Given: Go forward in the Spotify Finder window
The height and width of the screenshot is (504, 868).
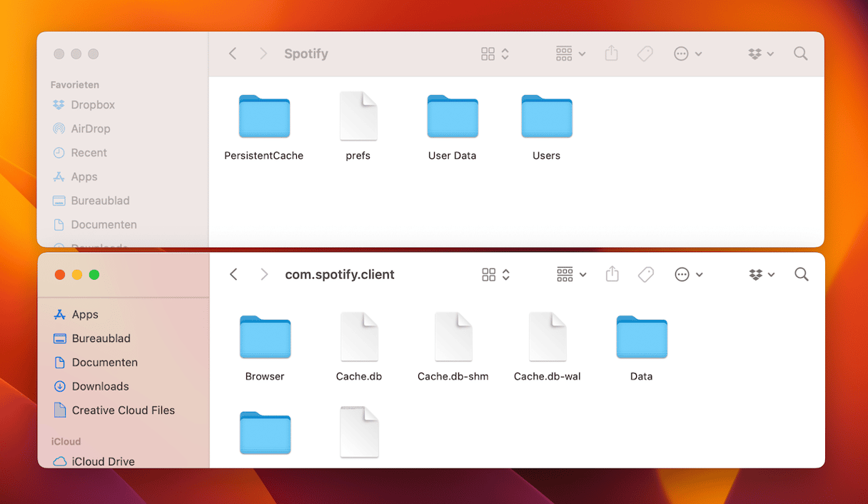Looking at the screenshot, I should point(263,54).
